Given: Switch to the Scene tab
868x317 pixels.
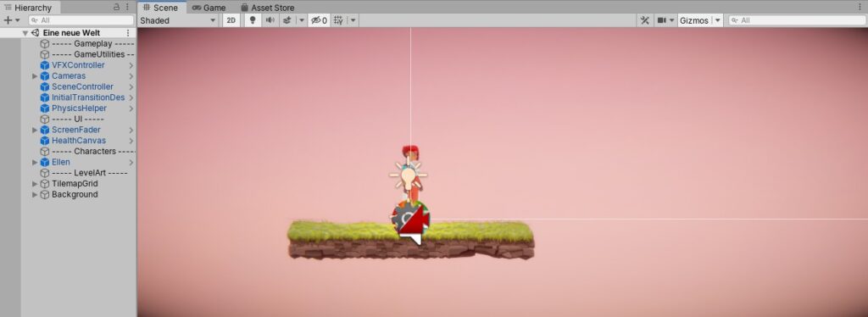Looking at the screenshot, I should [161, 8].
